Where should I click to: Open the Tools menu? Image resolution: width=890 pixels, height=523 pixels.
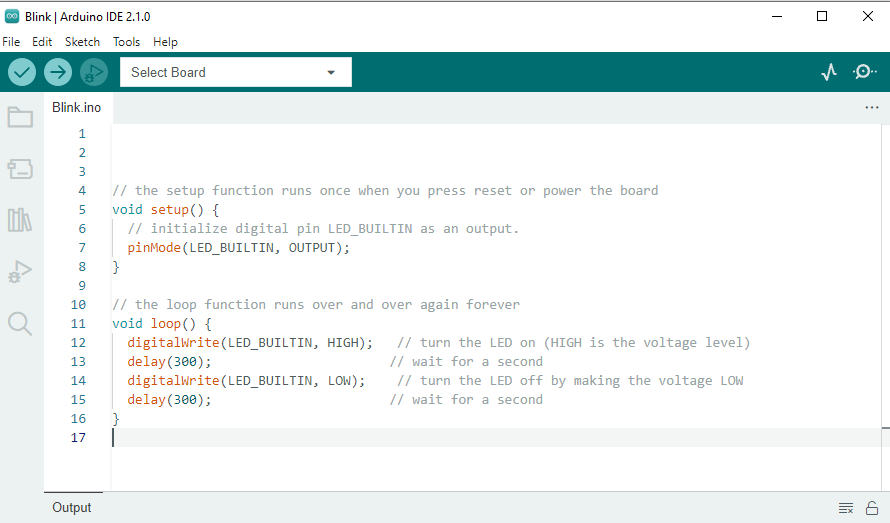click(126, 42)
